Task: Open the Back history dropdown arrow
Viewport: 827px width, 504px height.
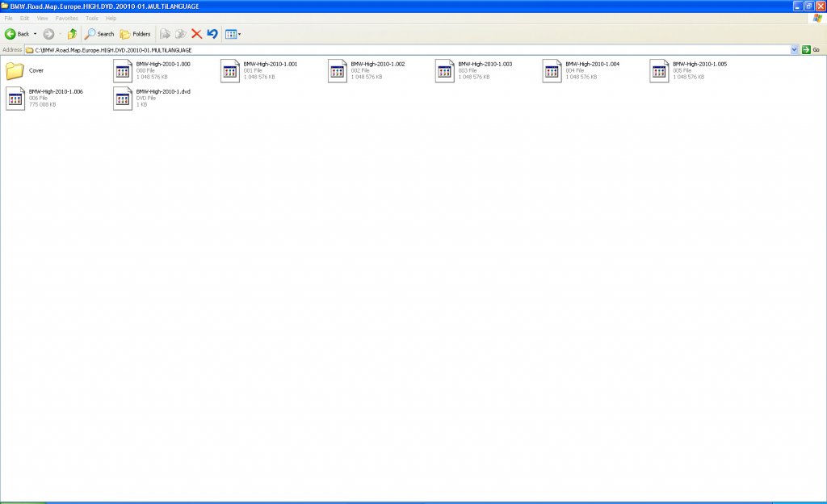Action: click(x=36, y=34)
